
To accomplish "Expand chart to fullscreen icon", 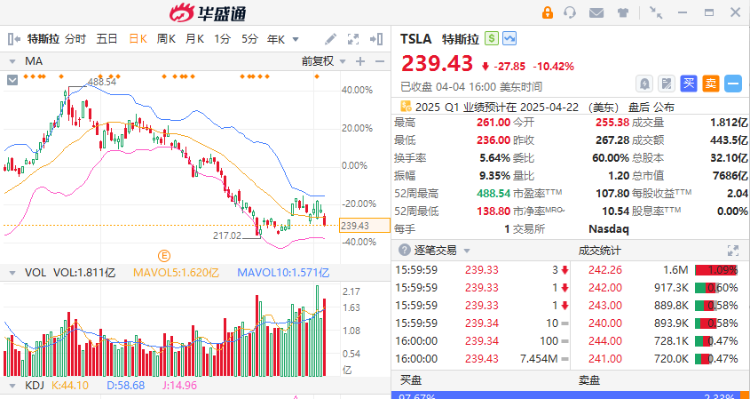I will tap(353, 39).
